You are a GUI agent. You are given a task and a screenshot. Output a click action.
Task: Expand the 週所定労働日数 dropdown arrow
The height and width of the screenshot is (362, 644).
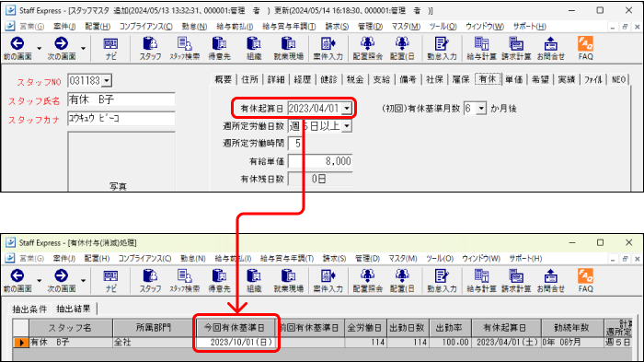click(347, 126)
